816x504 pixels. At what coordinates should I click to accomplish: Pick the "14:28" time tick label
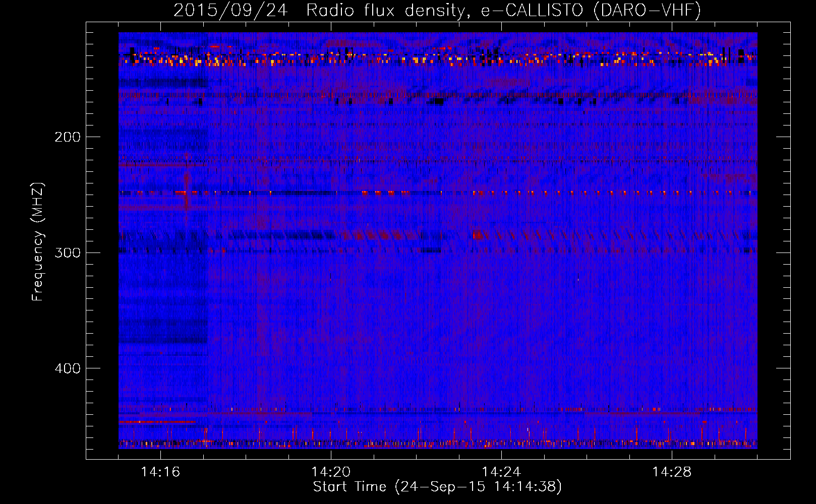672,472
